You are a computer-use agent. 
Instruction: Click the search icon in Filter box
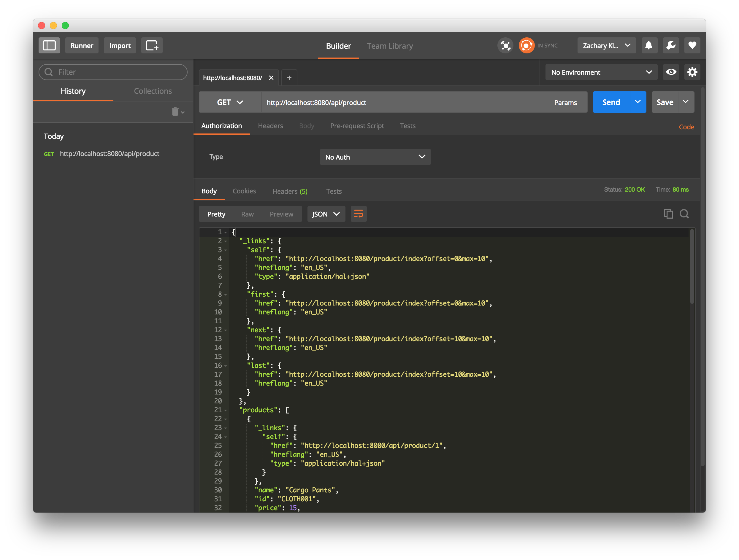[49, 72]
